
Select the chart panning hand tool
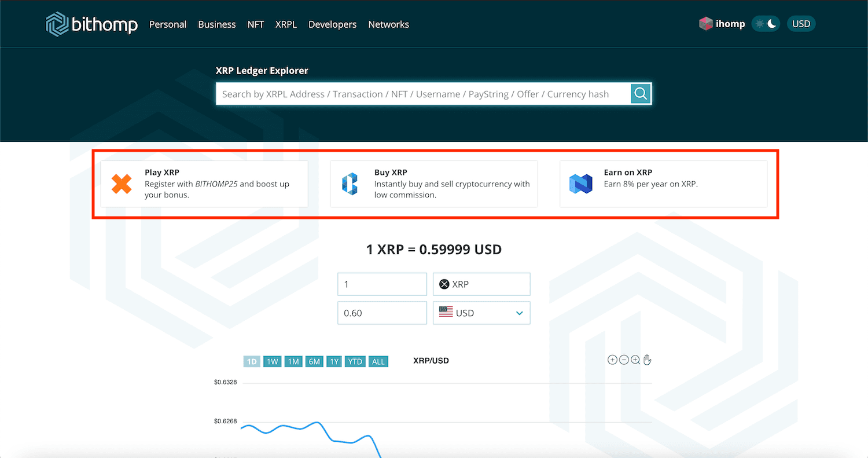(647, 360)
